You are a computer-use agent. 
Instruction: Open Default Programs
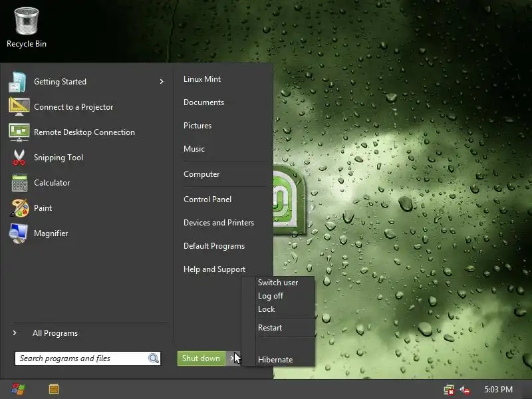214,246
